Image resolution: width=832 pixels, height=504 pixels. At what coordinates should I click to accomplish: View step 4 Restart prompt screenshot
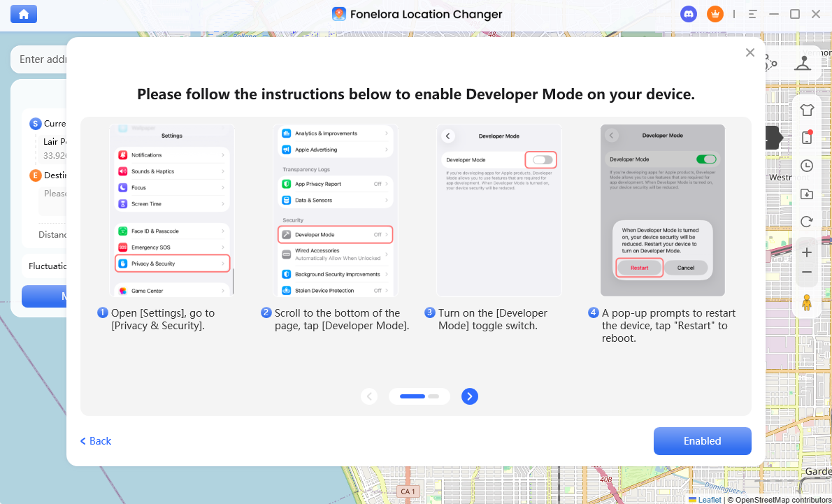(x=662, y=210)
